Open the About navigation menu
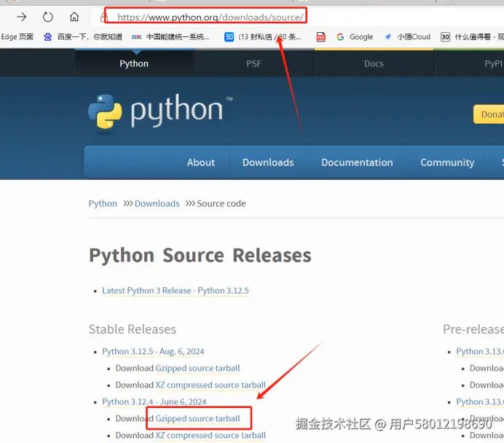504x443 pixels. pyautogui.click(x=201, y=162)
